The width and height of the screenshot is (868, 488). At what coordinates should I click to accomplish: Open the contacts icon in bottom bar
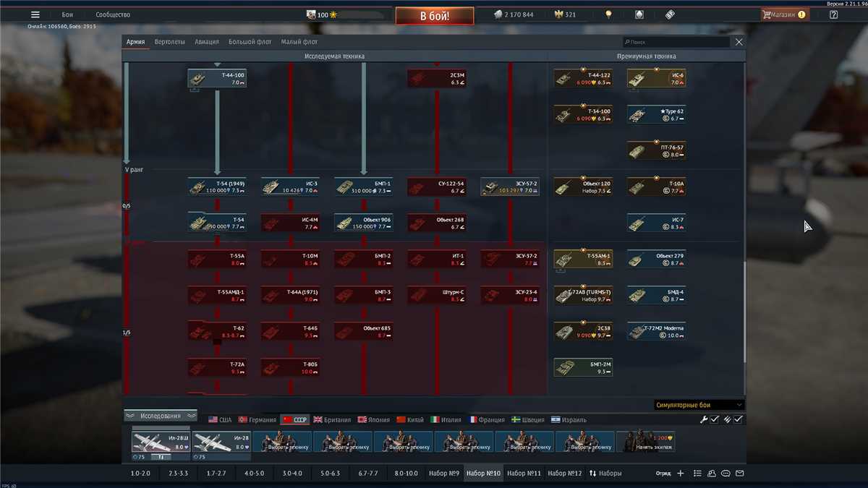(x=712, y=474)
